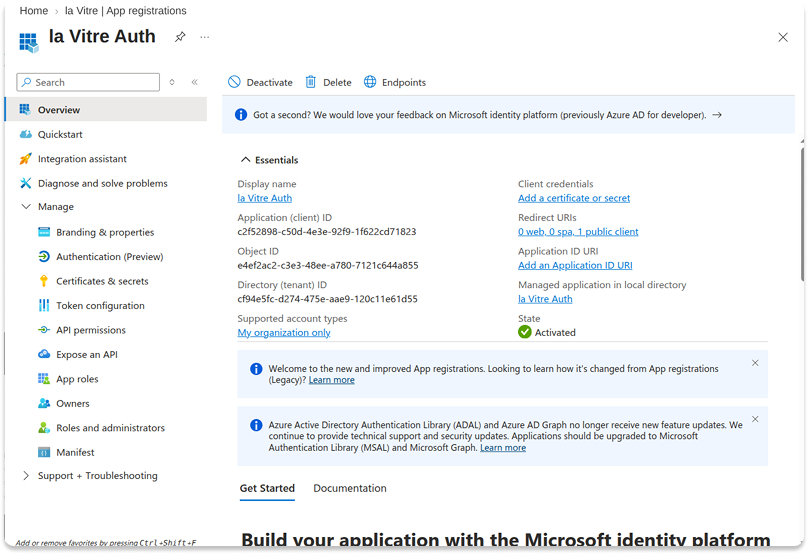Open managed application la Vitre Auth link
The image size is (808, 554).
pos(545,299)
